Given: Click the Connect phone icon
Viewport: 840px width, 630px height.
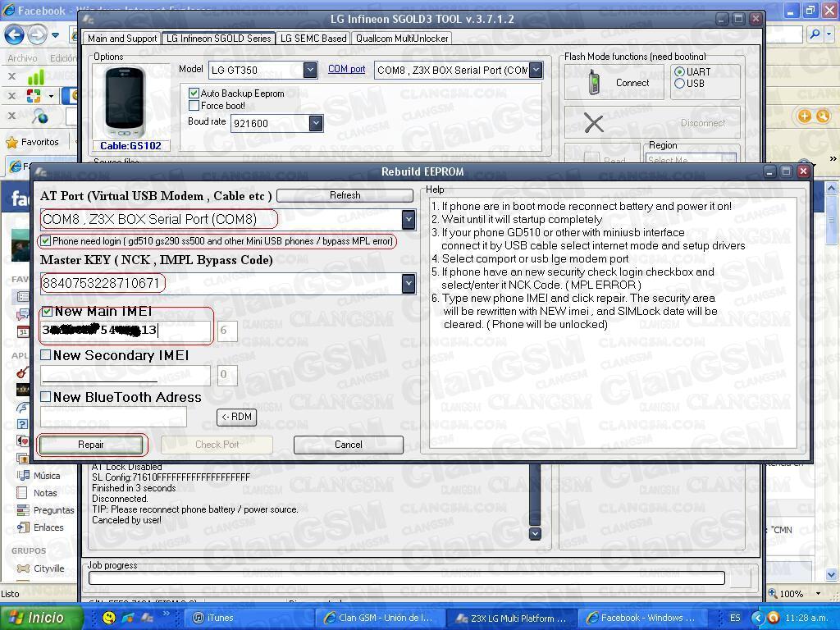Looking at the screenshot, I should pos(594,83).
